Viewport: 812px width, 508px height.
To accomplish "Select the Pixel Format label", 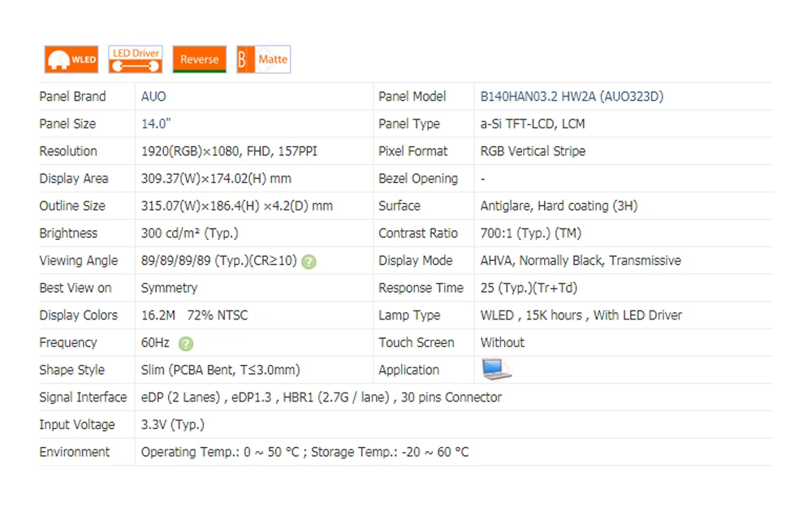I will [x=412, y=151].
